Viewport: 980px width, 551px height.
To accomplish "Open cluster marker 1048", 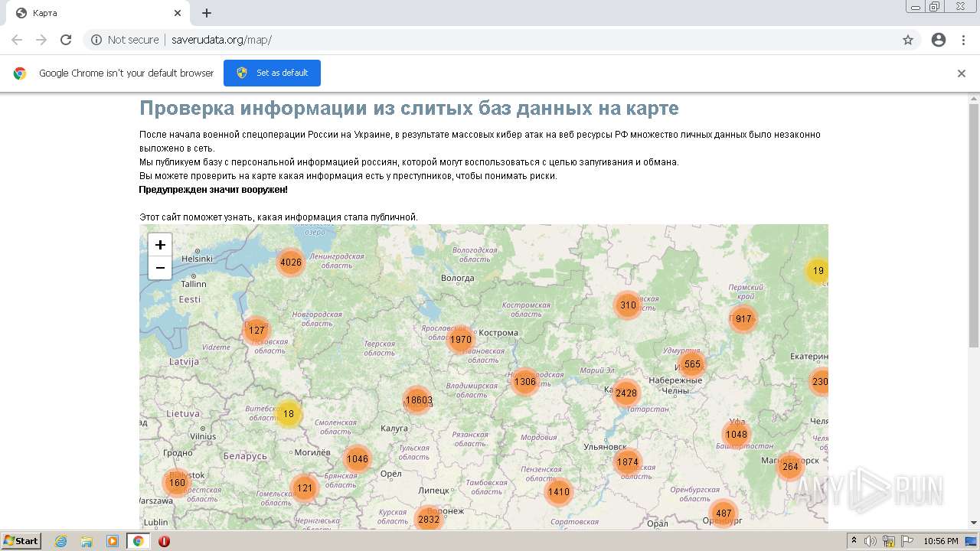I will point(737,435).
